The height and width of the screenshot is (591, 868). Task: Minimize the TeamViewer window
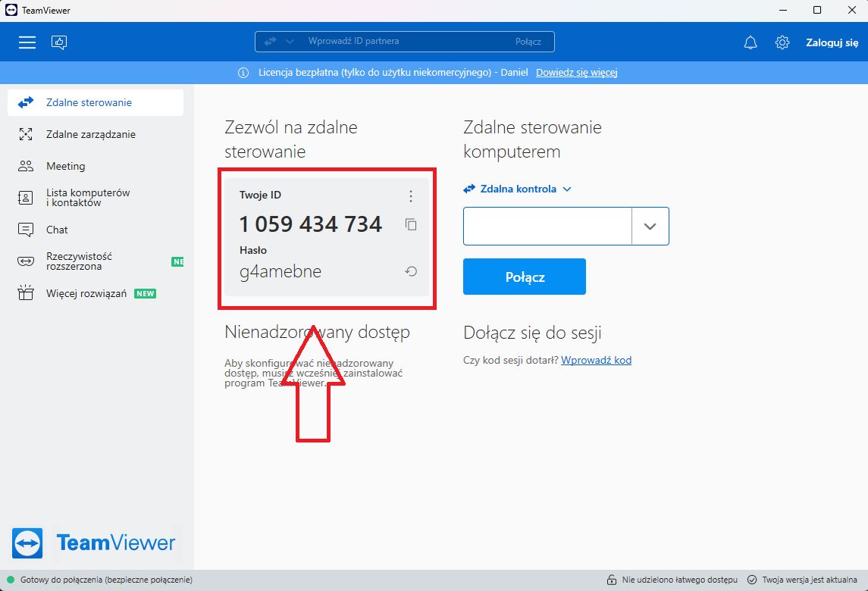(x=783, y=10)
